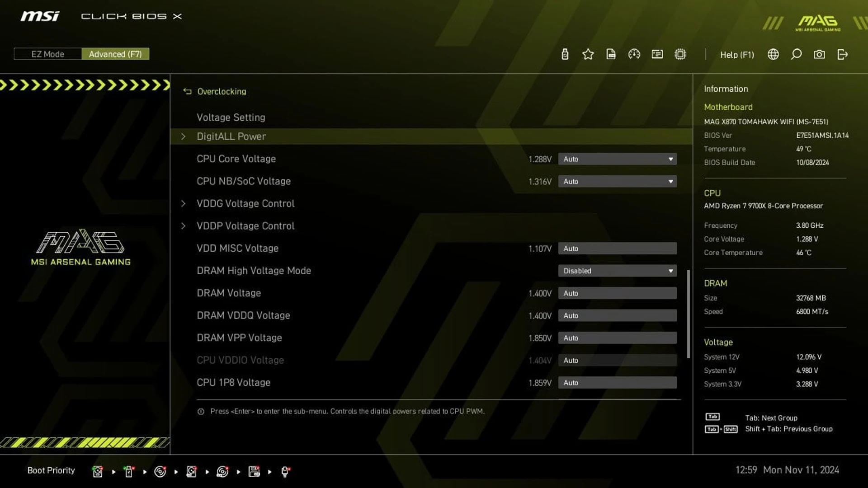Open the M-Flash USB drive icon
Viewport: 868px width, 488px height.
pos(565,54)
